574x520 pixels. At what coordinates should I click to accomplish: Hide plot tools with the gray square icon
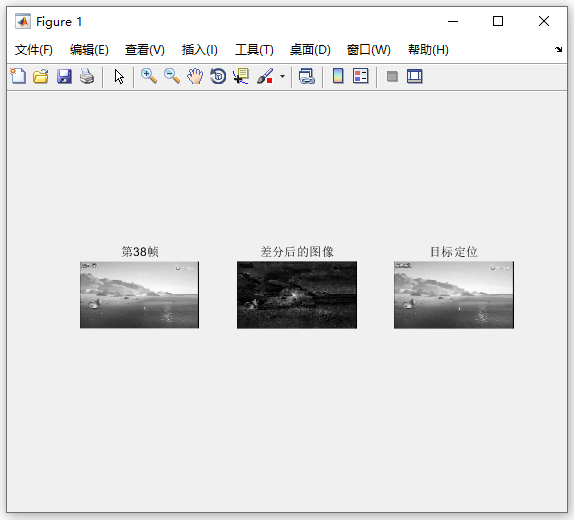(392, 77)
